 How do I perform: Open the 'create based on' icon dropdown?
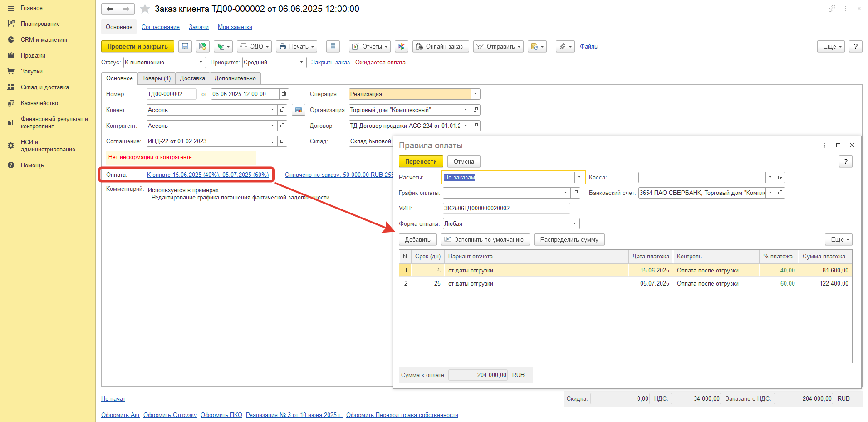(x=223, y=46)
